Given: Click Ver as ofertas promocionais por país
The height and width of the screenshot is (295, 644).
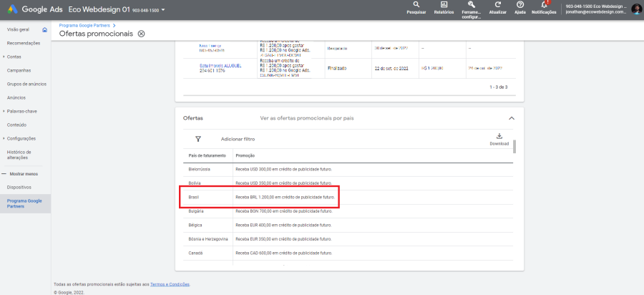Looking at the screenshot, I should click(307, 118).
